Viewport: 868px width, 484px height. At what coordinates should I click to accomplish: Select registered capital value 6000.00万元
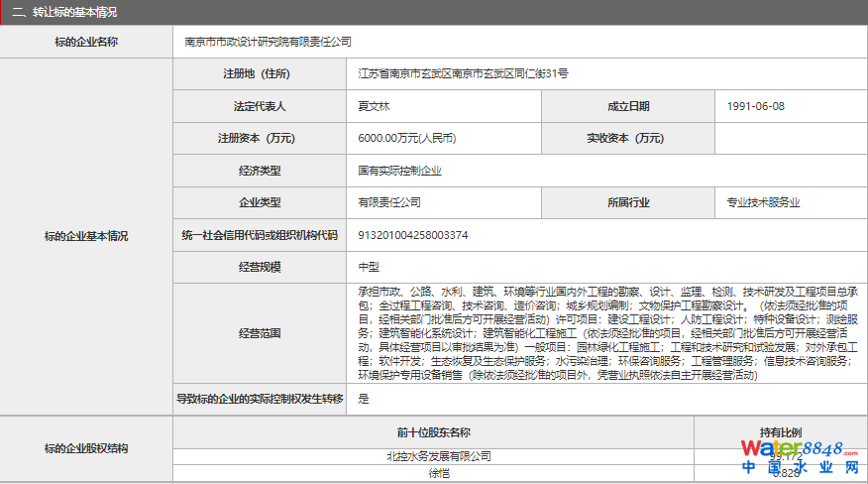[x=407, y=138]
